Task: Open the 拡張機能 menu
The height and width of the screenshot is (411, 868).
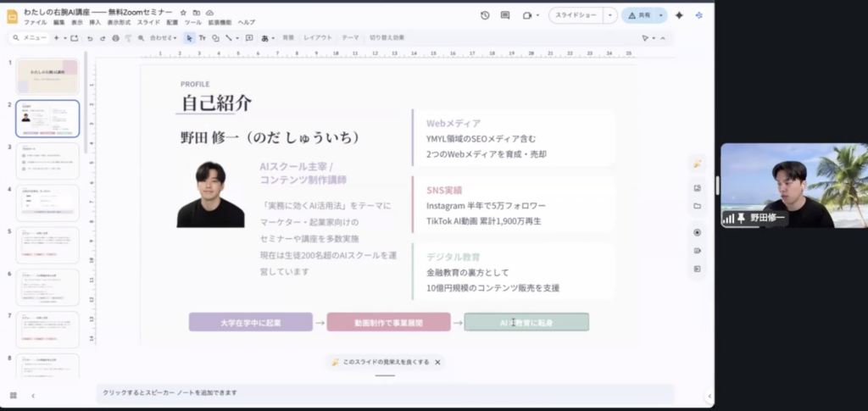Action: pyautogui.click(x=221, y=23)
